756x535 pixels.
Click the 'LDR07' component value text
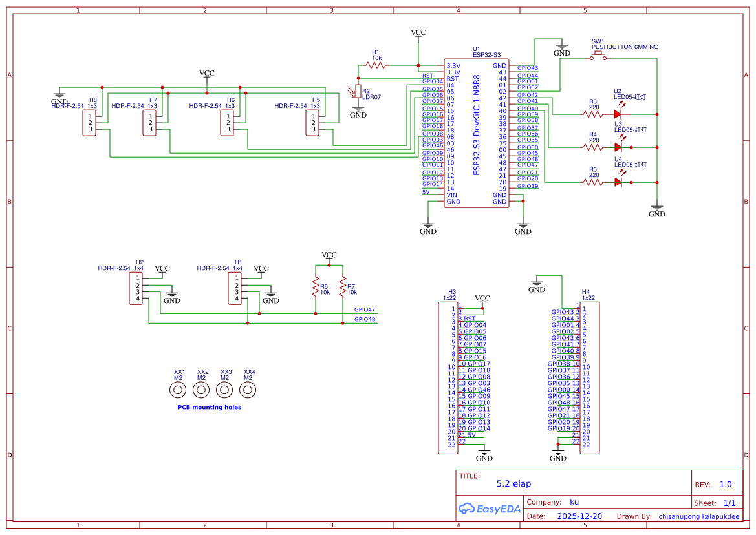pos(371,97)
